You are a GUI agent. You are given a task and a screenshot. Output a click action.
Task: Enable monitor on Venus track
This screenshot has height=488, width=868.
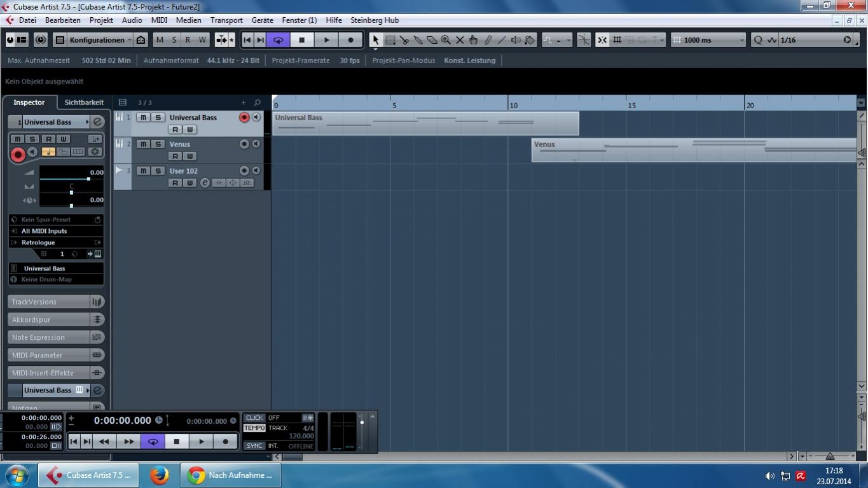256,144
